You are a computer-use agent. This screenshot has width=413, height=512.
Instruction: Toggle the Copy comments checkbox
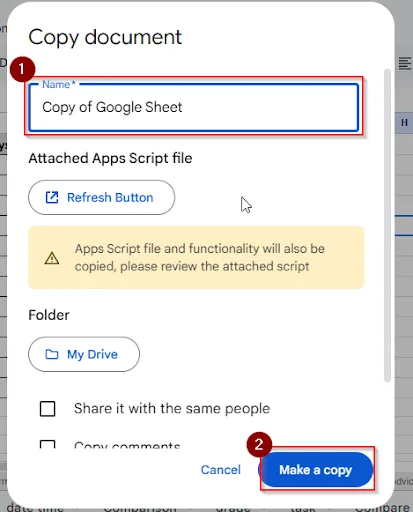(x=48, y=444)
